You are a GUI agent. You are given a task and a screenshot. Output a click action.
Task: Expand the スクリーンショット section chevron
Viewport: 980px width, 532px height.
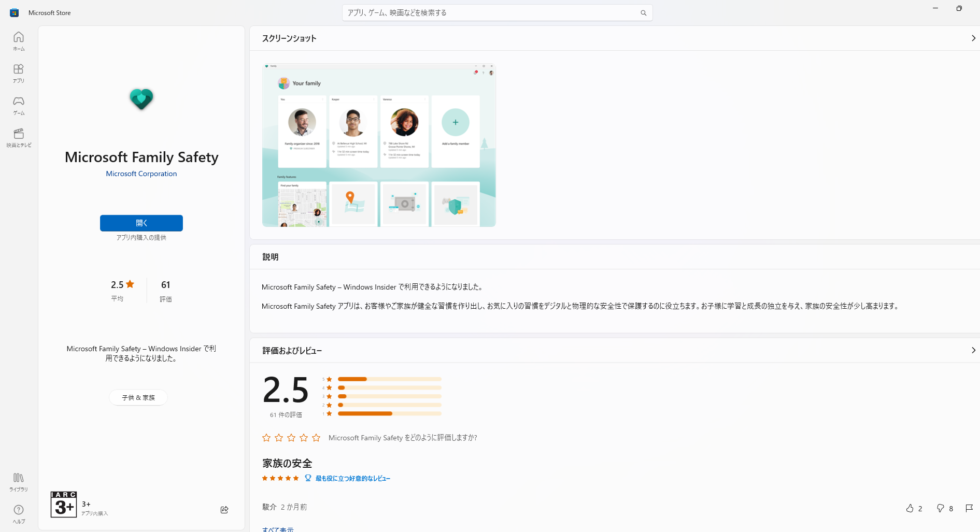point(973,38)
